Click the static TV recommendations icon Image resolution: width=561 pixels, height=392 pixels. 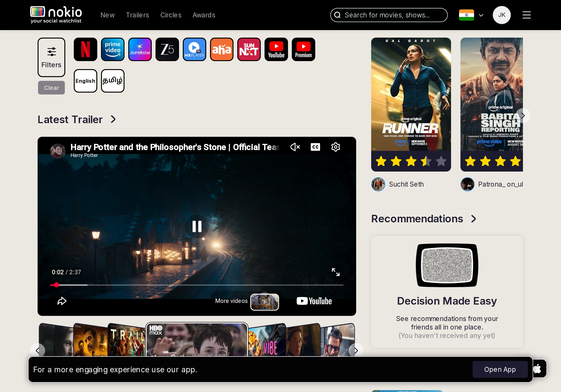tap(447, 265)
